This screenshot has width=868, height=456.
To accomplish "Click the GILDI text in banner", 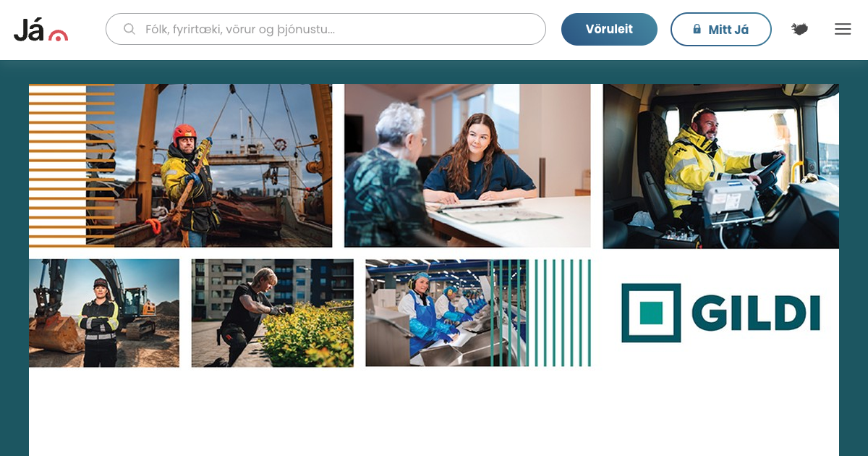I will 756,313.
